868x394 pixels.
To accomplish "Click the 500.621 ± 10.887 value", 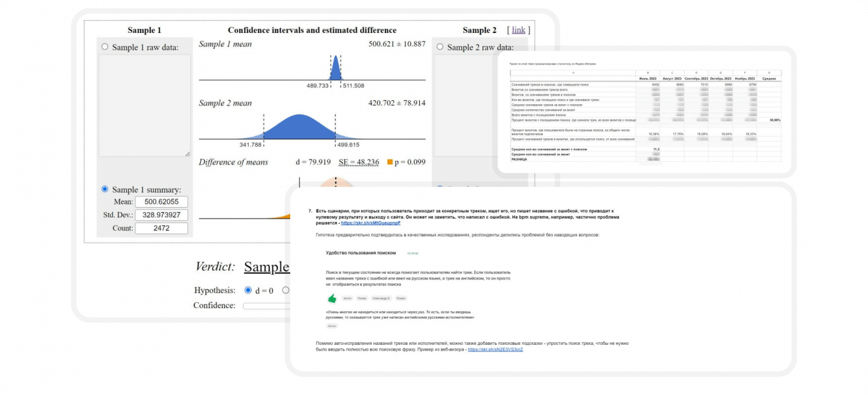I will pyautogui.click(x=397, y=44).
